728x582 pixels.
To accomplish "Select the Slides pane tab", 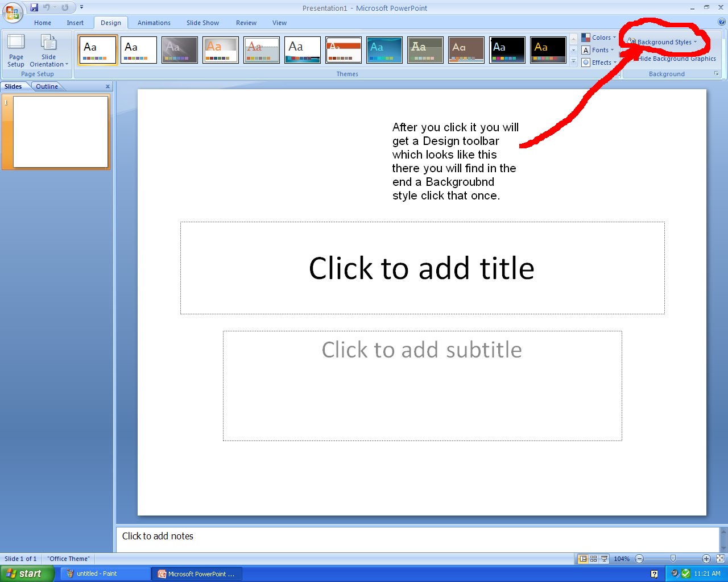I will tap(13, 86).
